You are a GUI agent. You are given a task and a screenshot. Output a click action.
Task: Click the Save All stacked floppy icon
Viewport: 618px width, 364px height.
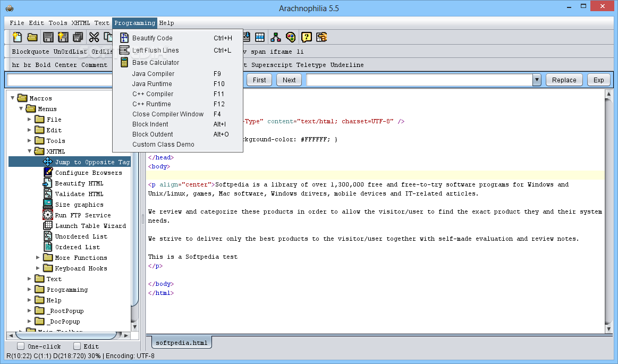78,37
